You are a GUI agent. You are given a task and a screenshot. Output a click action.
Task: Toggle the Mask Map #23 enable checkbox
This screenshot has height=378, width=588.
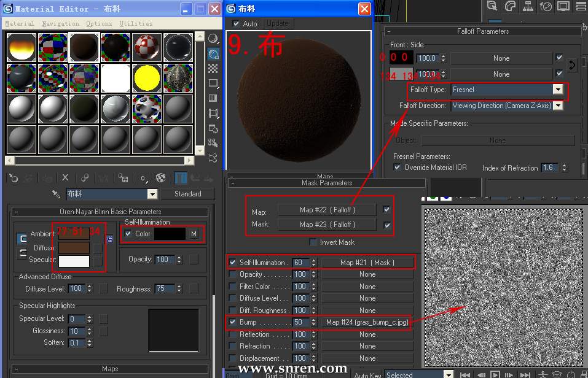tap(387, 225)
